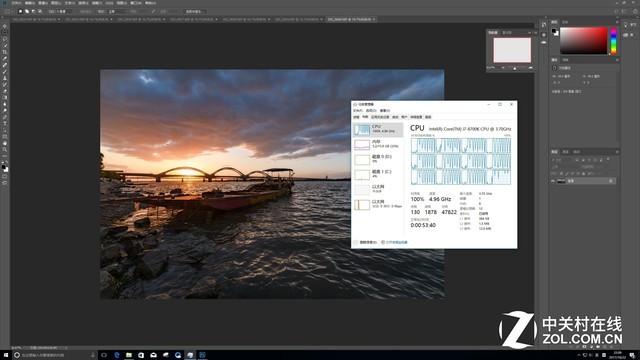Switch to the last open document tab
This screenshot has width=640, height=360.
pyautogui.click(x=351, y=19)
